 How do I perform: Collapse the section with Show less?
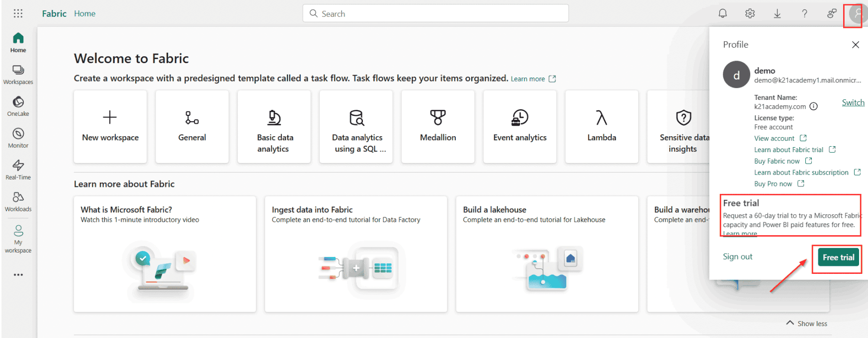(807, 324)
